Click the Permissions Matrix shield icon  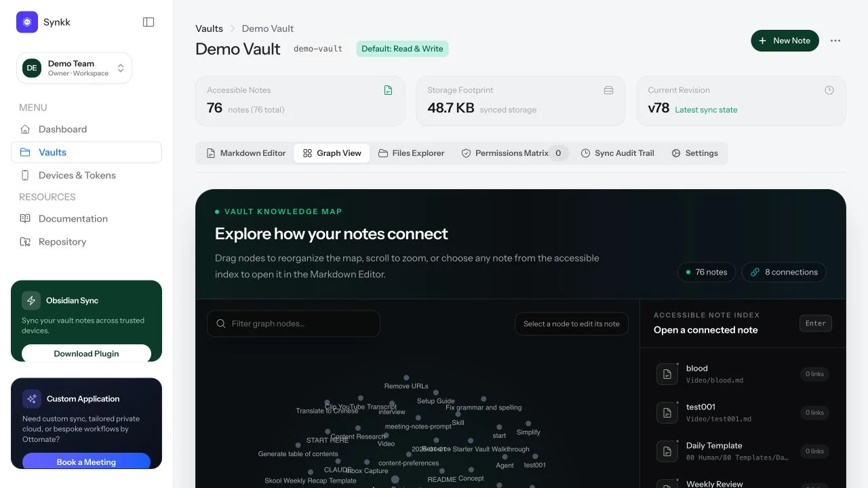click(466, 153)
